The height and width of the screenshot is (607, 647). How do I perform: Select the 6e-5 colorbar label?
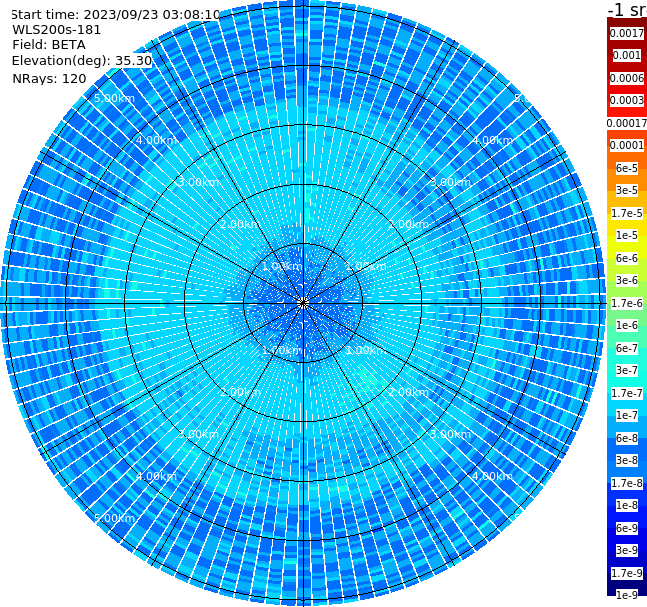click(x=627, y=168)
